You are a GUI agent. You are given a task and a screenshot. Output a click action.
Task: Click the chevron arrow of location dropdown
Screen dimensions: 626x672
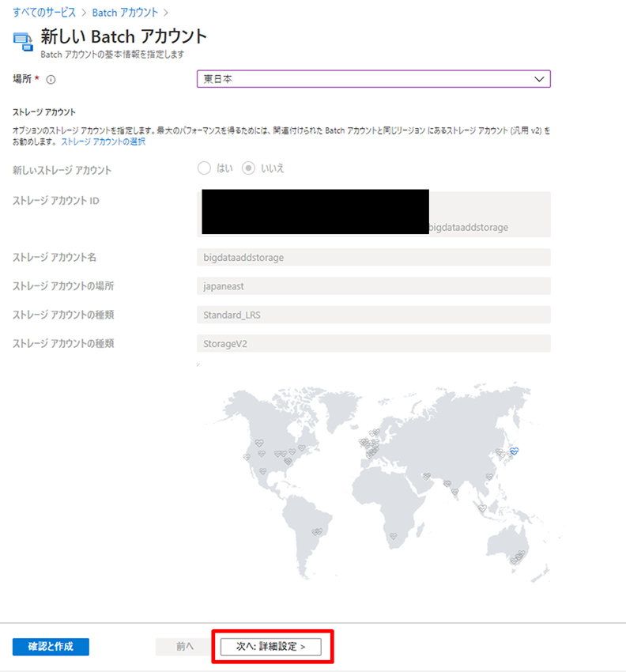tap(540, 79)
